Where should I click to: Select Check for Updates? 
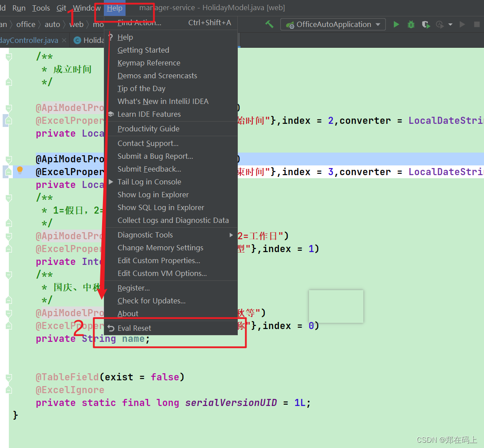click(171, 301)
